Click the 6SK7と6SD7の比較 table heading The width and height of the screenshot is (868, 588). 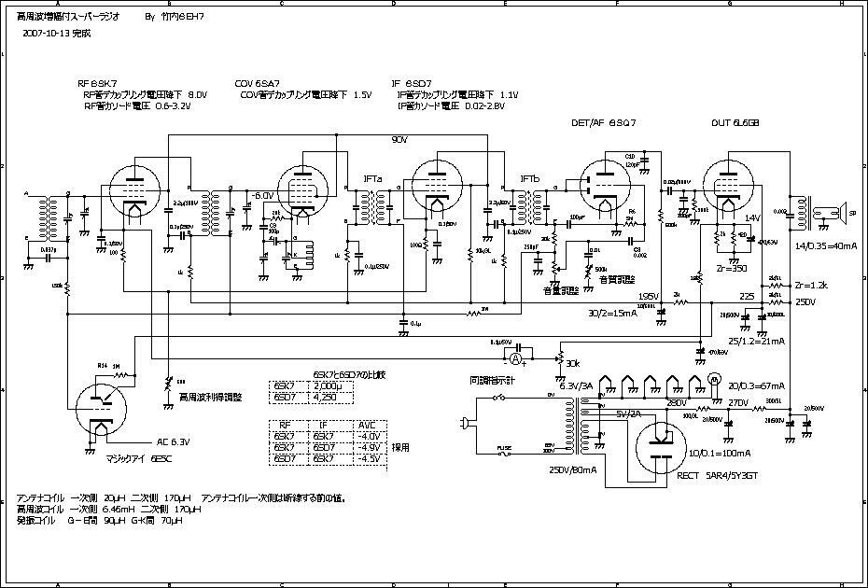349,375
